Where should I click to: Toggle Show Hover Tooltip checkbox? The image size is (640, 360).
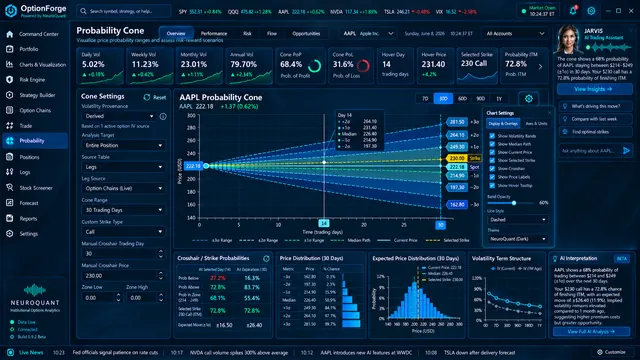(x=492, y=185)
